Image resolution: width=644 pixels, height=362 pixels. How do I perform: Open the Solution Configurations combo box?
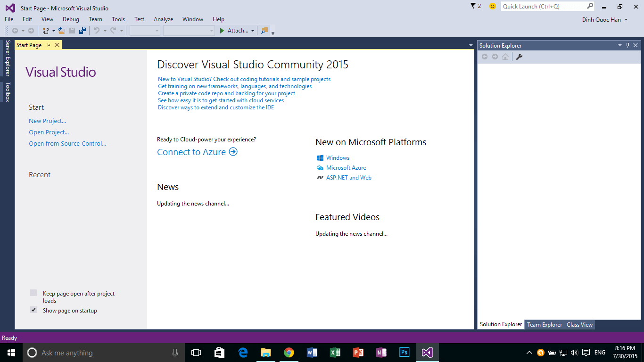click(145, 31)
